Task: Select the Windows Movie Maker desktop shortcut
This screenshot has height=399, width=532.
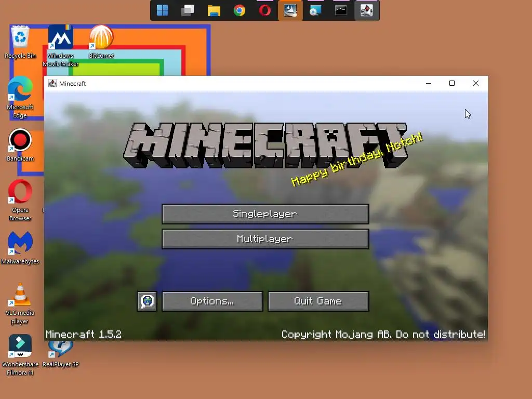Action: click(x=61, y=46)
